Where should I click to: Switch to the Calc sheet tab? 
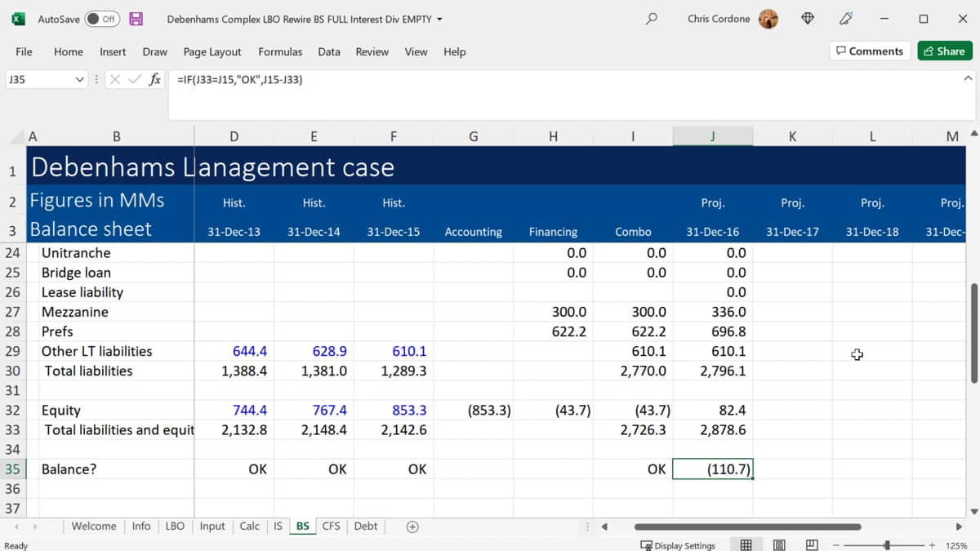coord(250,527)
